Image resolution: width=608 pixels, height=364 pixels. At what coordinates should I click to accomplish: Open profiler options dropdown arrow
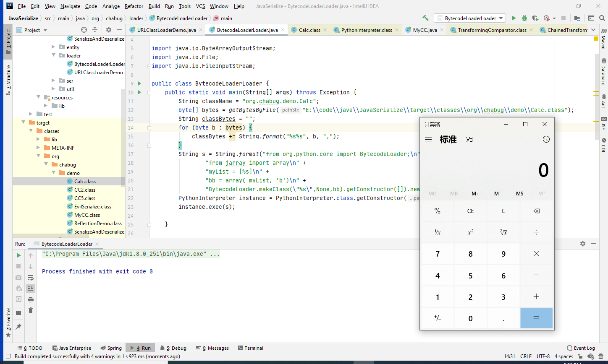[554, 18]
